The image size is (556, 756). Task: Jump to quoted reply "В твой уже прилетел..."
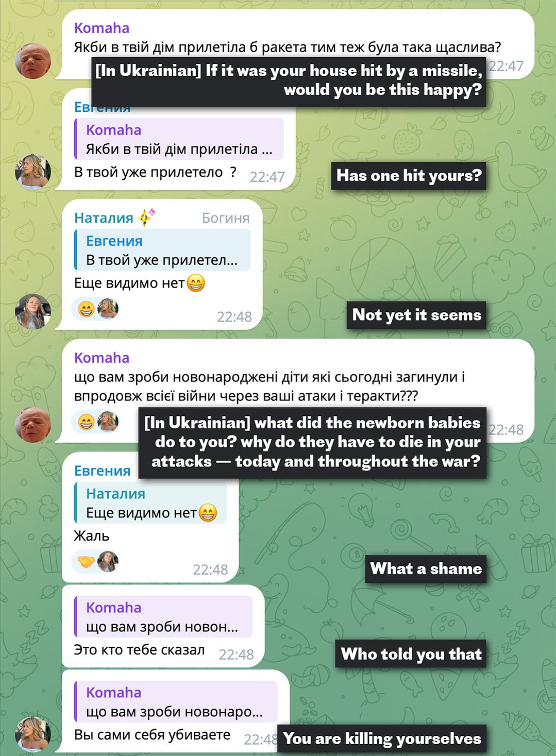point(162,250)
